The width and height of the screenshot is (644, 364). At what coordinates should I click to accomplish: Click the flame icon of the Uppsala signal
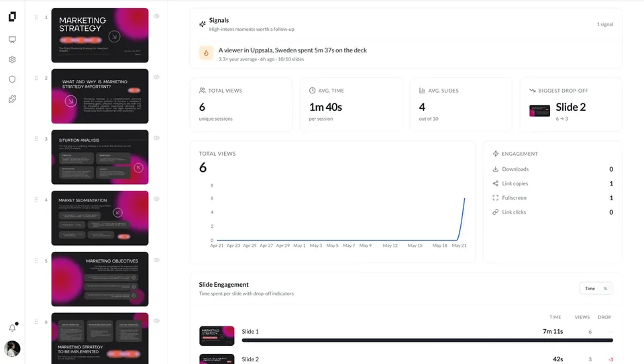pyautogui.click(x=206, y=53)
